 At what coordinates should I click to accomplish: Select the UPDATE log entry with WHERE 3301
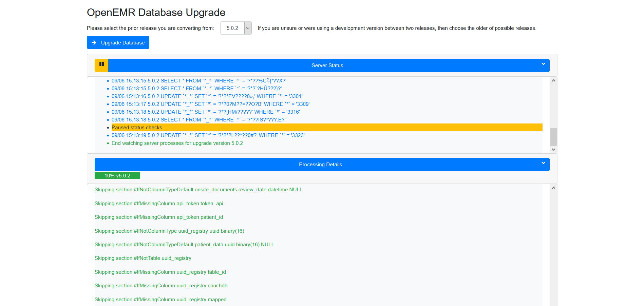point(207,96)
